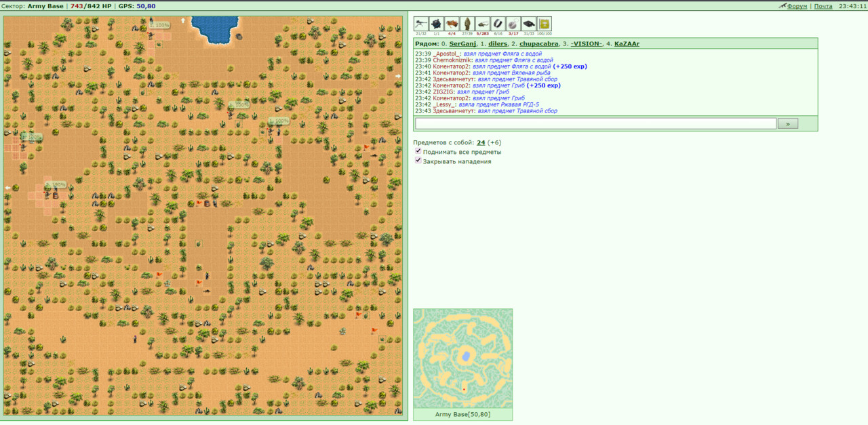Click the 'Ржавая РГД-5' chat entry

click(x=519, y=105)
